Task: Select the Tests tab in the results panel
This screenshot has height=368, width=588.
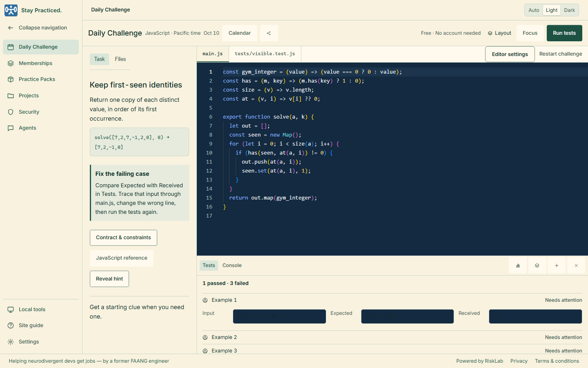Action: point(209,265)
